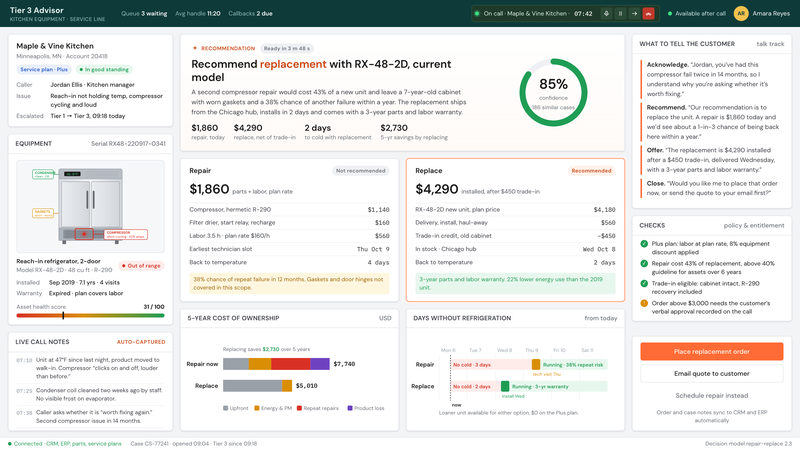
Task: Email quote to customer
Action: 711,373
